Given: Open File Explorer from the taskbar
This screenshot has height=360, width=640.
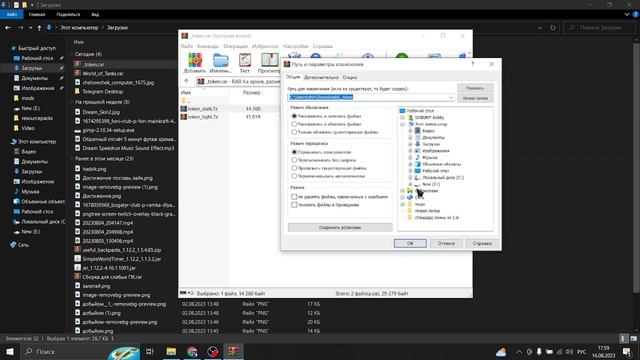Looking at the screenshot, I should pyautogui.click(x=171, y=351).
